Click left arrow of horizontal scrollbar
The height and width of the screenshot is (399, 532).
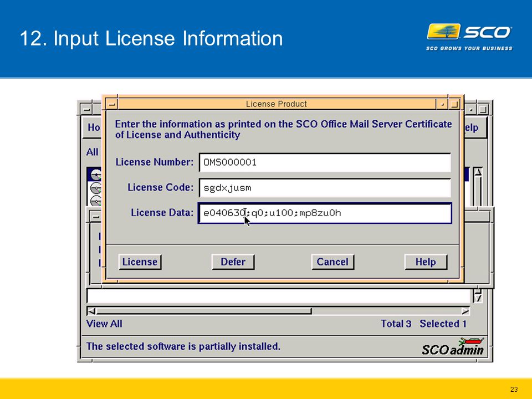pos(91,311)
